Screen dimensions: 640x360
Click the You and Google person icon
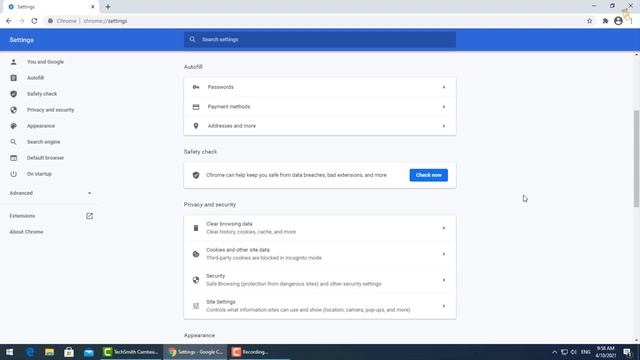click(13, 62)
